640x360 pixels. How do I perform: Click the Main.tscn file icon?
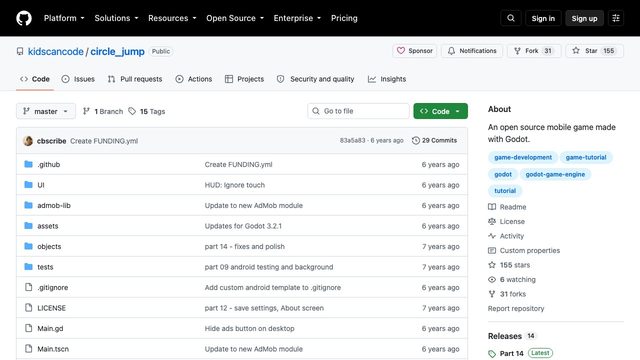pyautogui.click(x=28, y=349)
